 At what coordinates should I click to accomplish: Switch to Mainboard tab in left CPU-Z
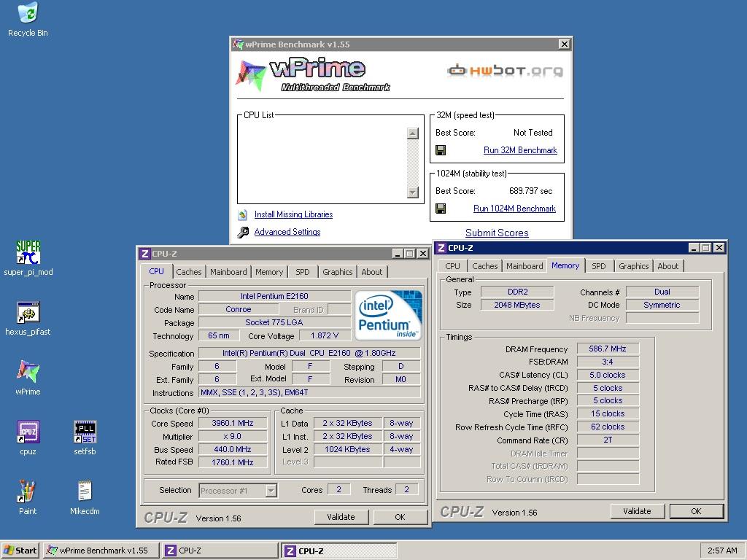[228, 272]
